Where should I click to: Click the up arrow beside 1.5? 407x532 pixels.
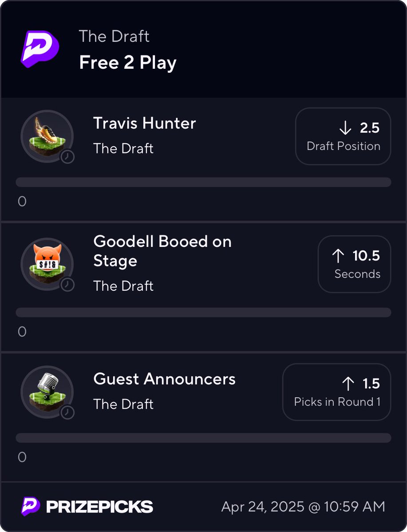[x=348, y=383]
